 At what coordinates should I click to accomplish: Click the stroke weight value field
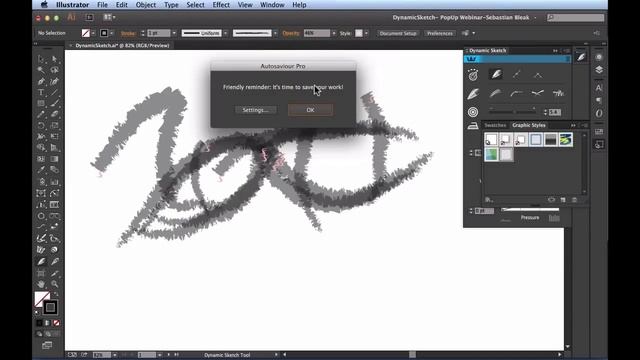159,33
